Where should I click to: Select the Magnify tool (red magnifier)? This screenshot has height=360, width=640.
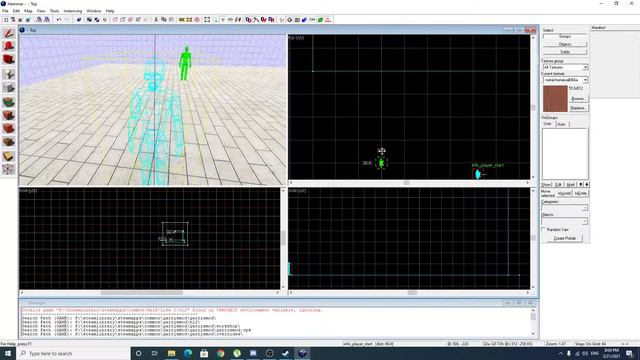tap(9, 46)
